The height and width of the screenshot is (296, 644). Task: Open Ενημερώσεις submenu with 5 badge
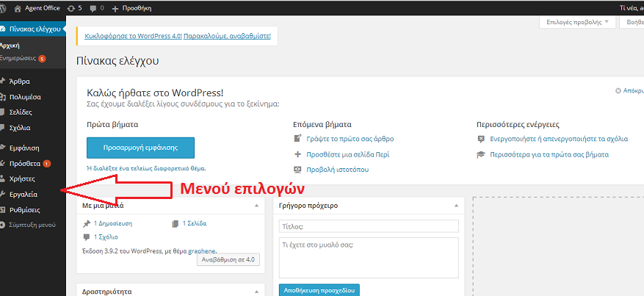pos(23,58)
